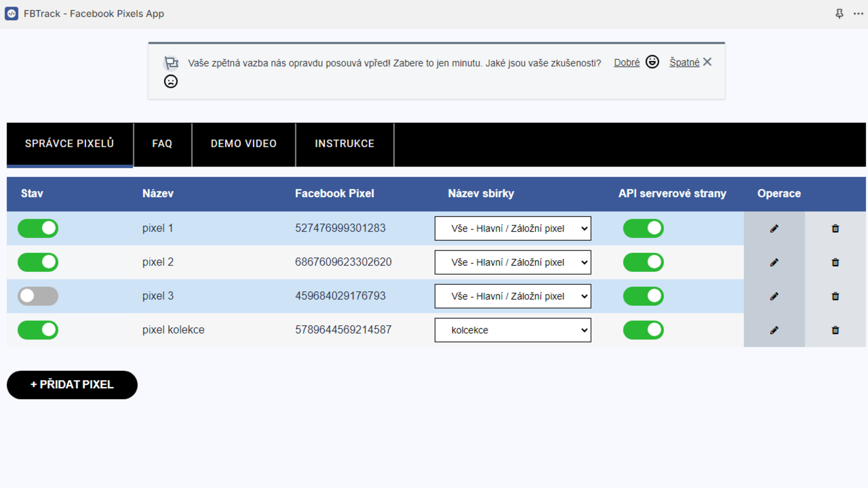Click the name 'pixel kolekce'

tap(173, 330)
